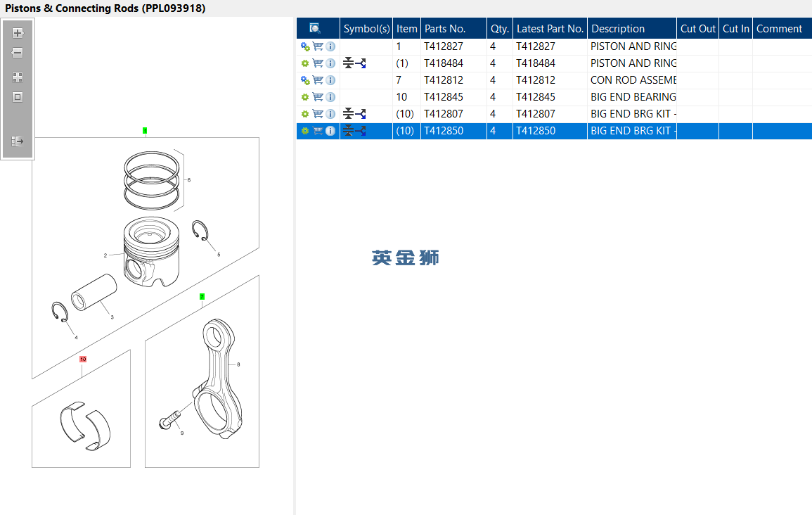Add T412827 to the shopping cart

point(318,46)
